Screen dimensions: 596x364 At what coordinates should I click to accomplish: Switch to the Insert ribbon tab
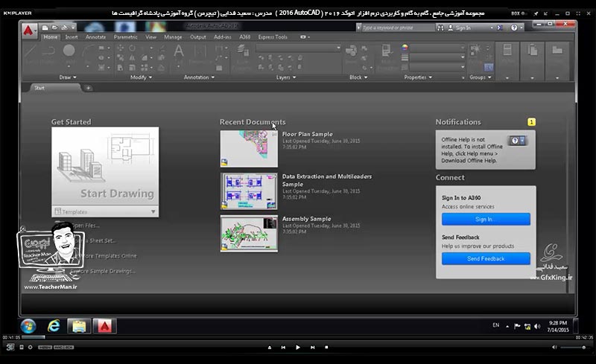pyautogui.click(x=71, y=37)
